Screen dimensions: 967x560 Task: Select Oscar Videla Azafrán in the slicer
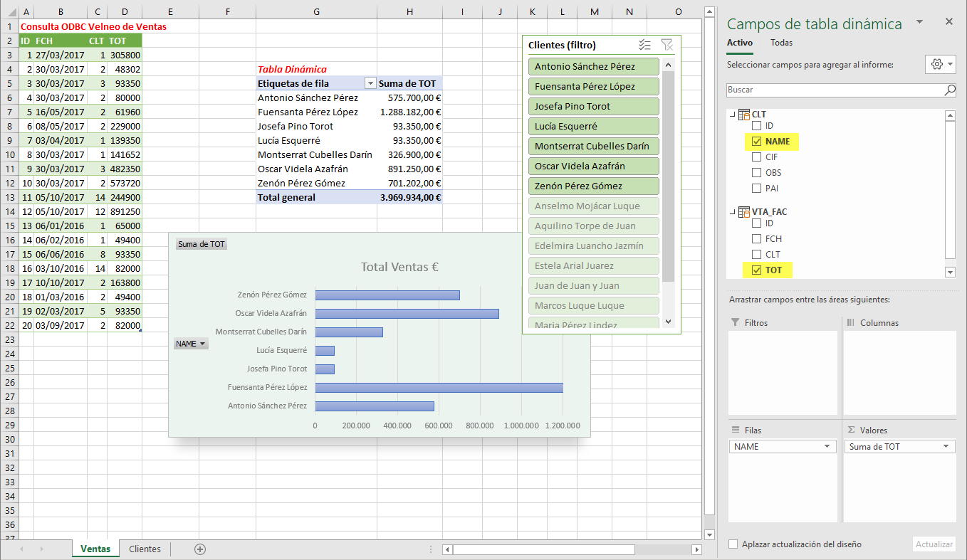(x=594, y=166)
